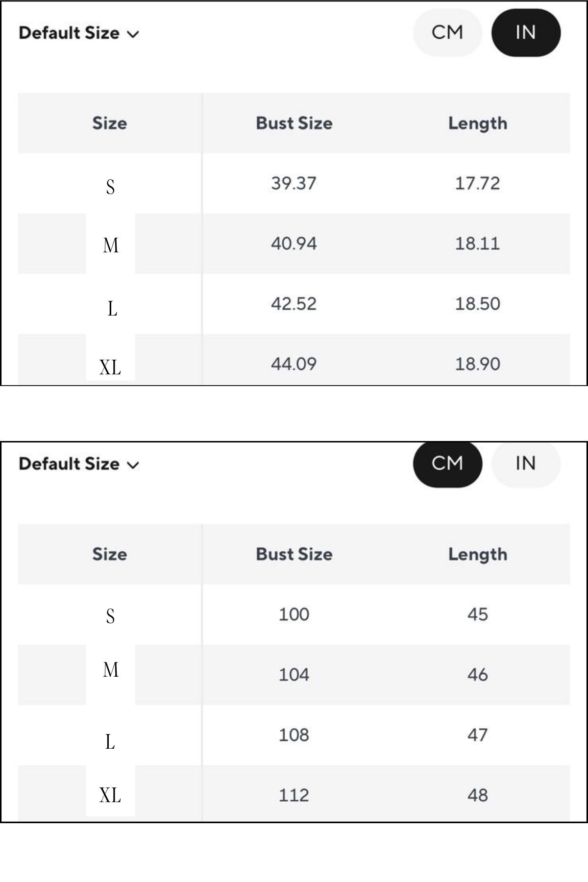Switch bottom chart to CM units

coord(447,463)
